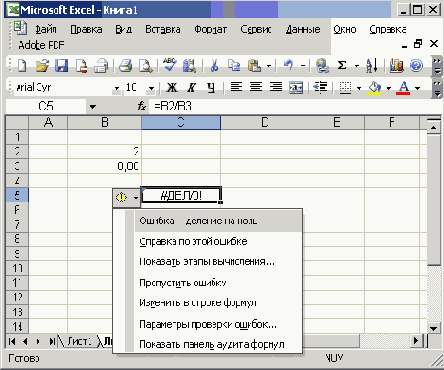This screenshot has width=444, height=370.
Task: Open a file with the Open folder icon
Action: point(42,66)
